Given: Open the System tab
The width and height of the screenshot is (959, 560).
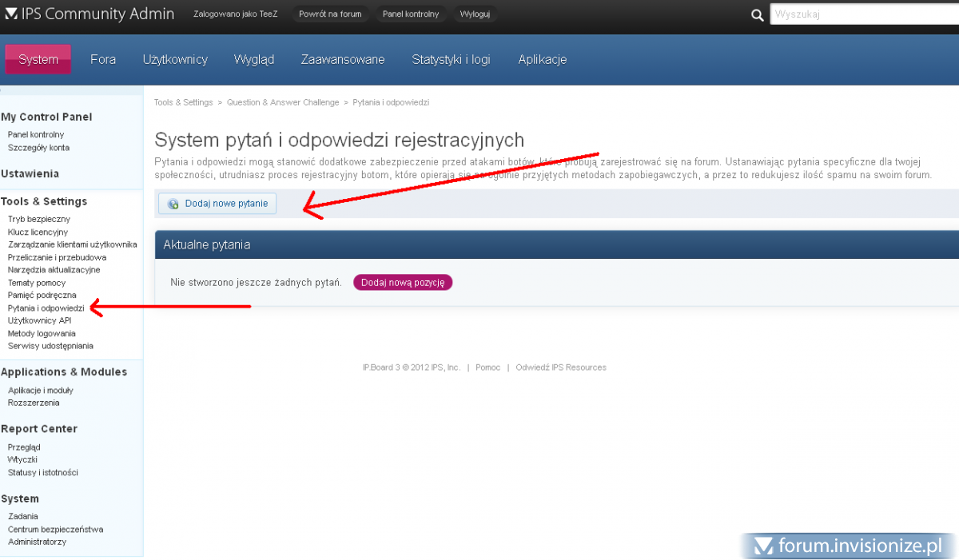Looking at the screenshot, I should (38, 59).
